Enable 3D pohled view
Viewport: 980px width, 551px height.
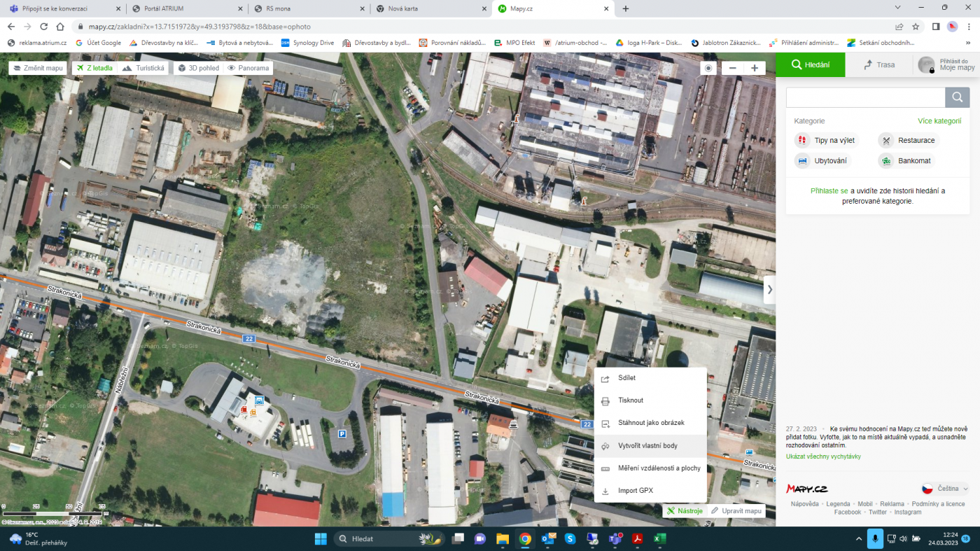coord(197,68)
